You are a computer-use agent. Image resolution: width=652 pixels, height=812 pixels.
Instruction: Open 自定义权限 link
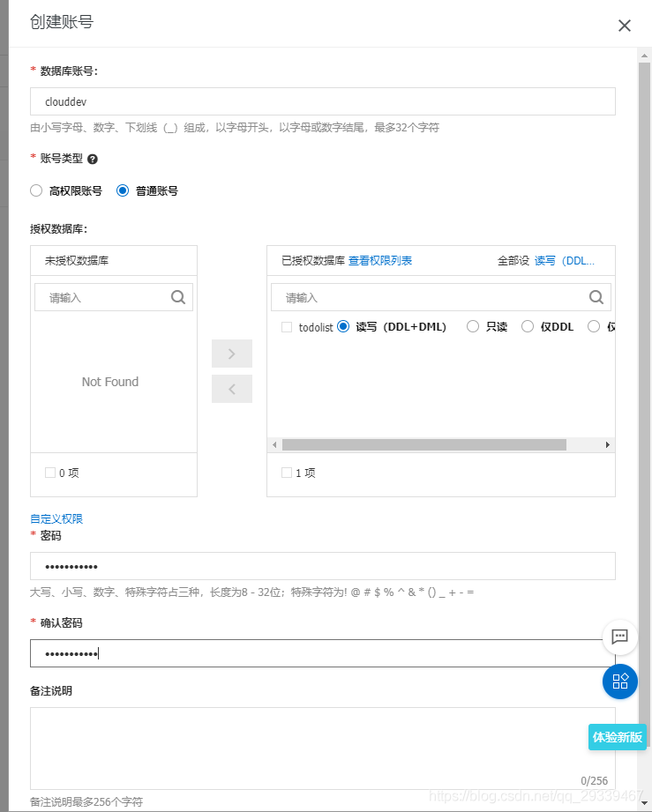pyautogui.click(x=56, y=518)
